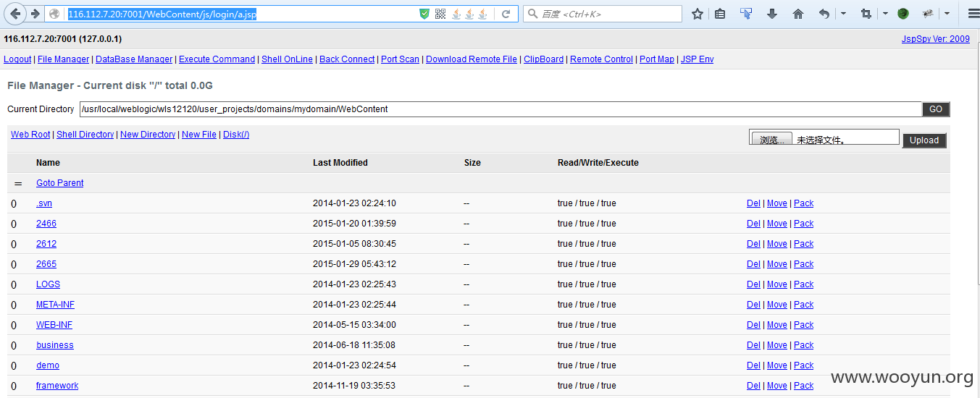This screenshot has height=398, width=980.
Task: Show the QR code icon in address bar
Action: coord(440,14)
